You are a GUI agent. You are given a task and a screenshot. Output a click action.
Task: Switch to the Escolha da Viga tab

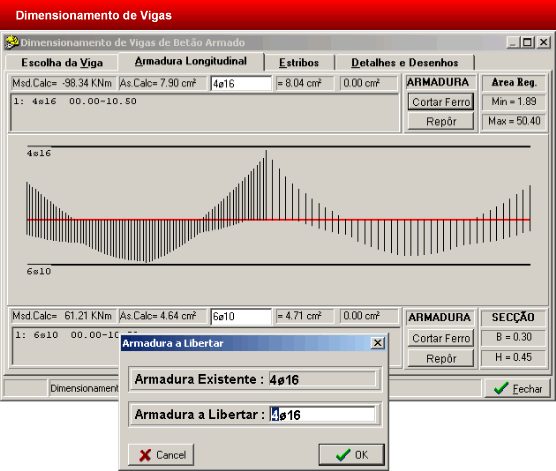click(62, 62)
